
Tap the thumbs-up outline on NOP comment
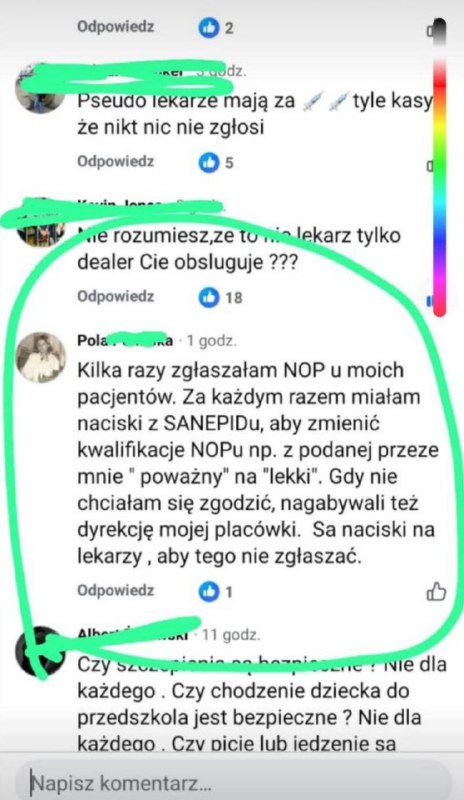click(436, 592)
